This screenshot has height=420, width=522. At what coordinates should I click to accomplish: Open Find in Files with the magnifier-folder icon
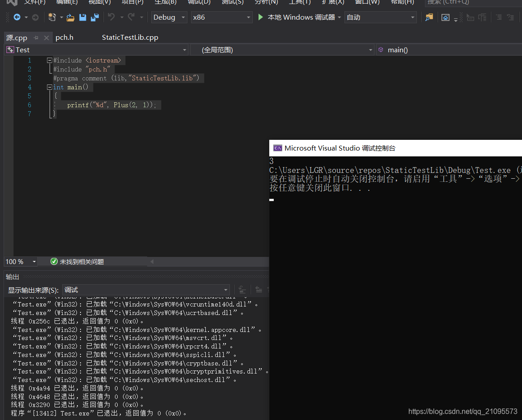[x=429, y=17]
